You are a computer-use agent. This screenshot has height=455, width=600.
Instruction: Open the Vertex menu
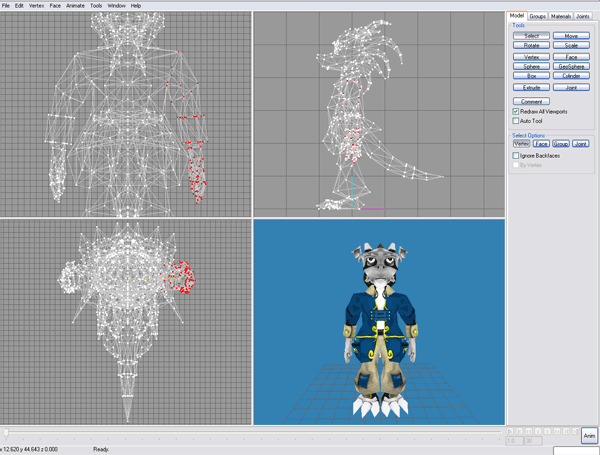pyautogui.click(x=36, y=6)
